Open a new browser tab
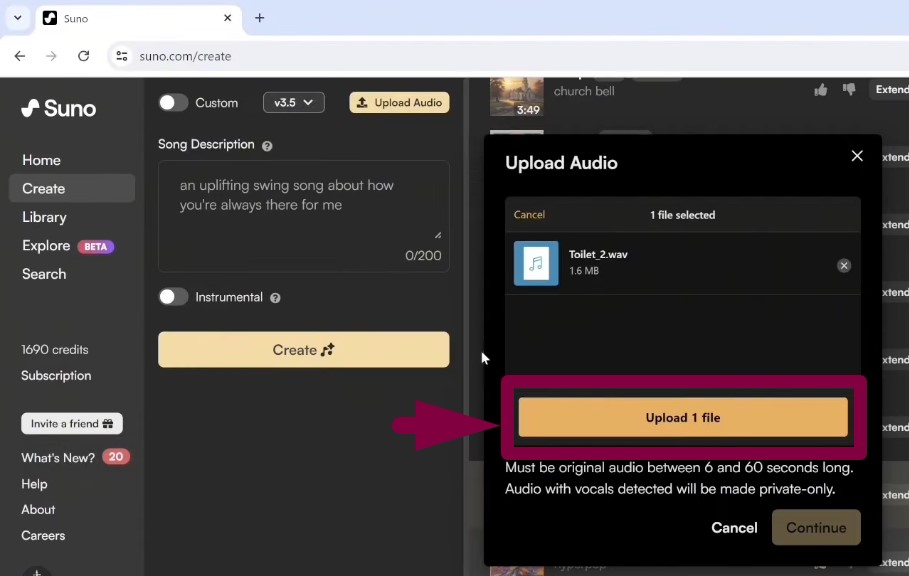The image size is (909, 576). (x=260, y=18)
